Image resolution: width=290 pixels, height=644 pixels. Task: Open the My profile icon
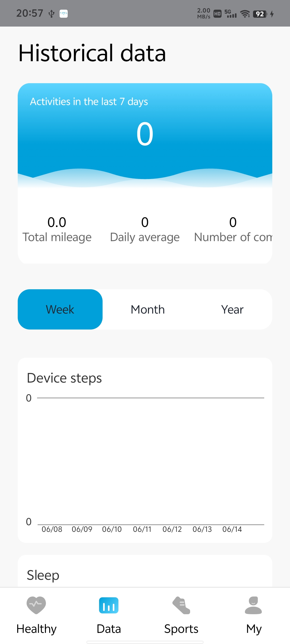click(x=253, y=605)
